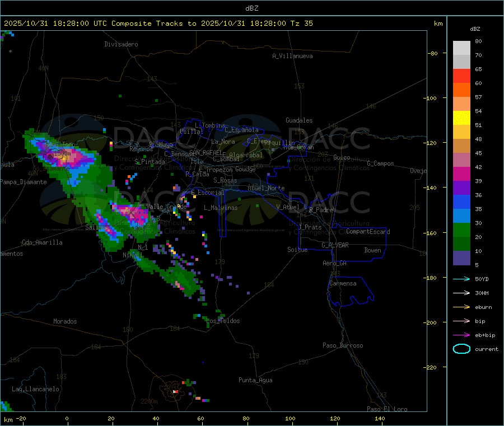Click the 'Valle_Grande' map label
Screen dimensions: 504x426
click(x=166, y=206)
